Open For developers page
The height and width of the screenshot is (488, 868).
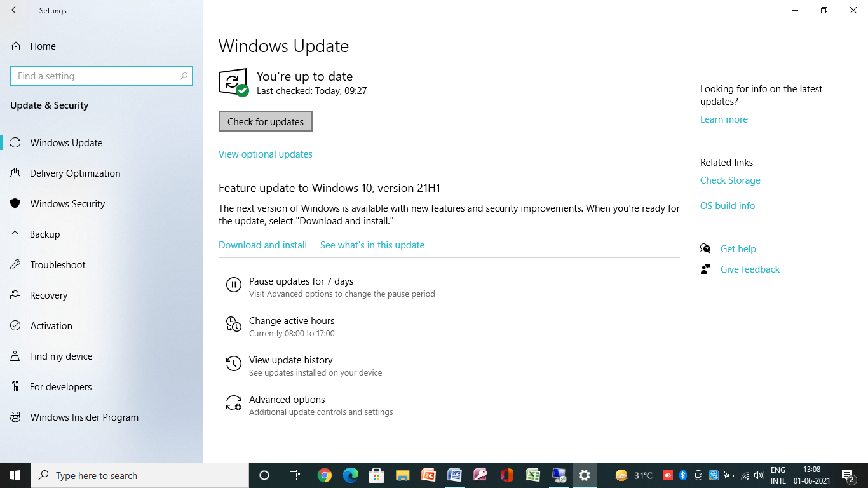point(102,386)
